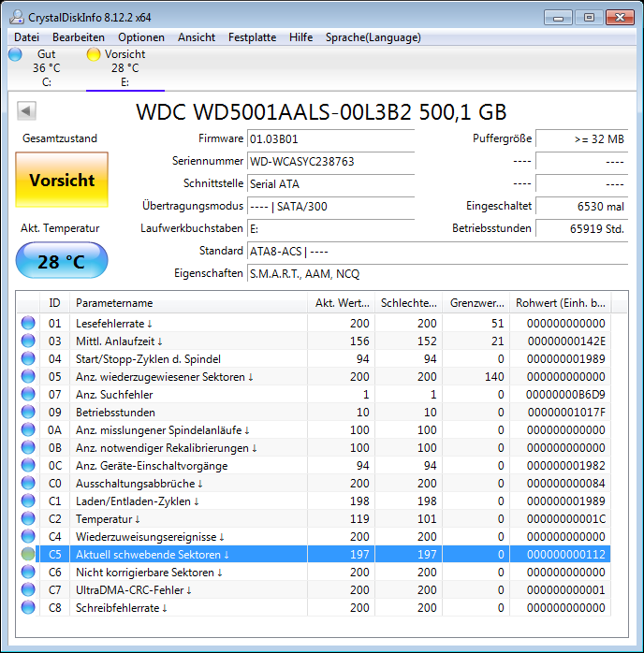Click the Akt. Wert column header
Screen dimensions: 644x653
[x=341, y=303]
